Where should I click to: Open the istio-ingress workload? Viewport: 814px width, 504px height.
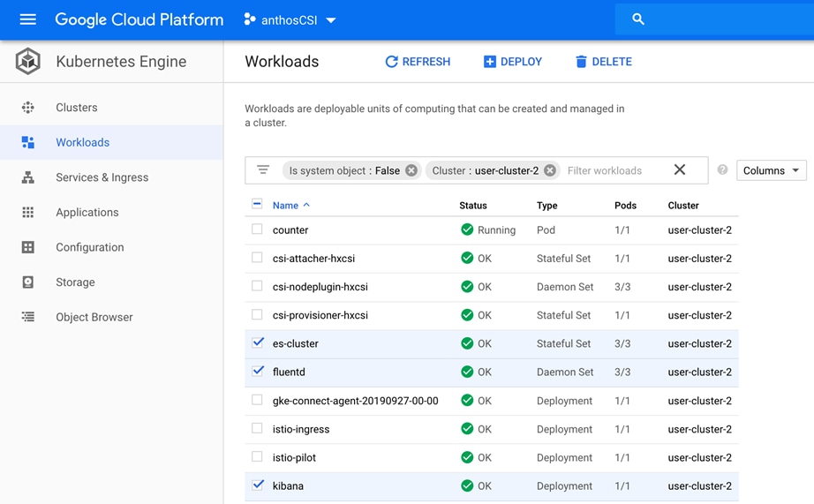click(x=300, y=429)
